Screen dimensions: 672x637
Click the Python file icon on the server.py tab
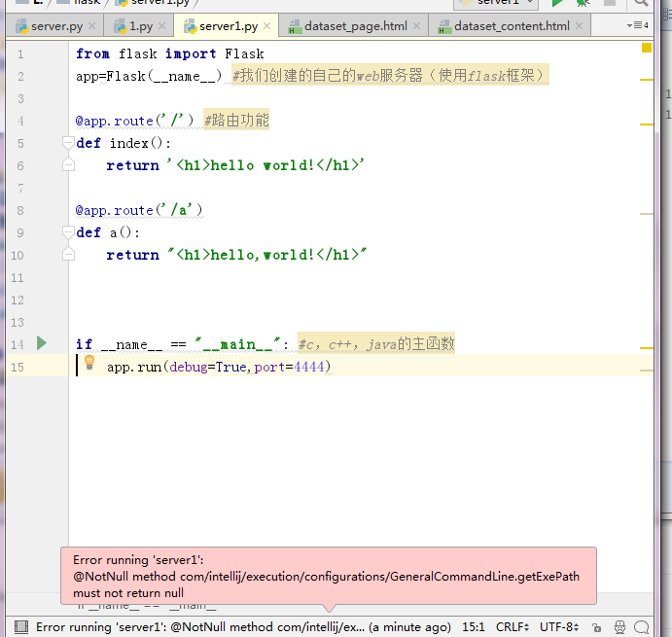tap(21, 26)
